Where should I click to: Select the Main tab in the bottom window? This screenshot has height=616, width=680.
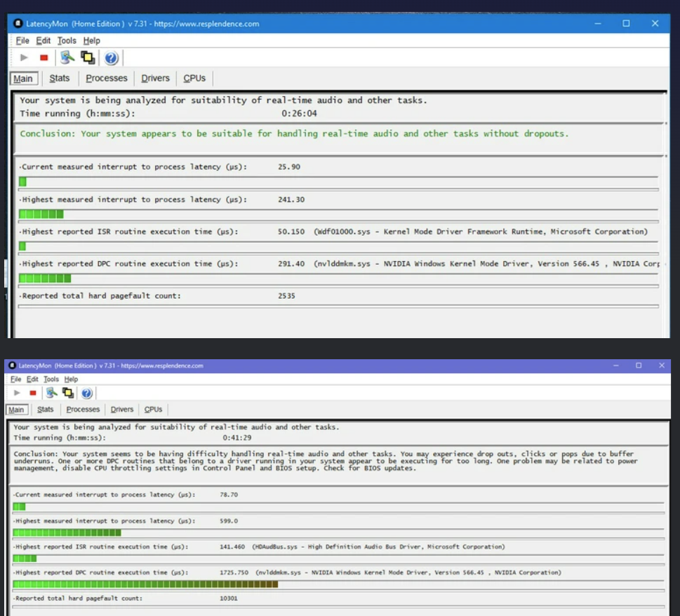17,410
